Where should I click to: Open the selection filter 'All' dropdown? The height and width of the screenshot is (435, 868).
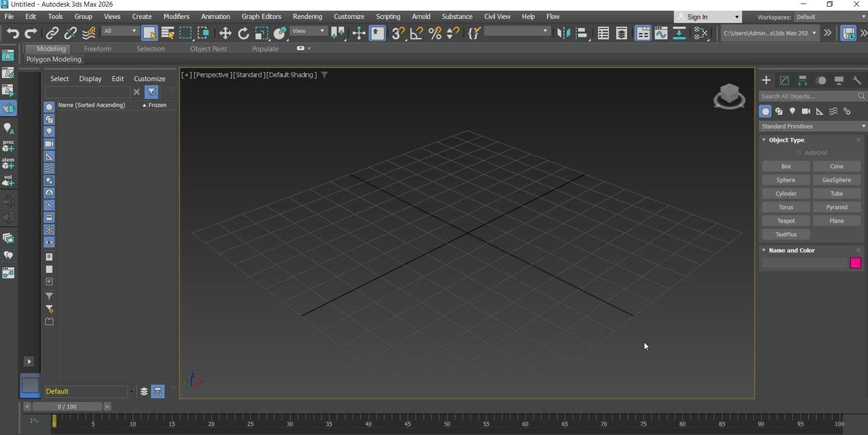point(120,31)
